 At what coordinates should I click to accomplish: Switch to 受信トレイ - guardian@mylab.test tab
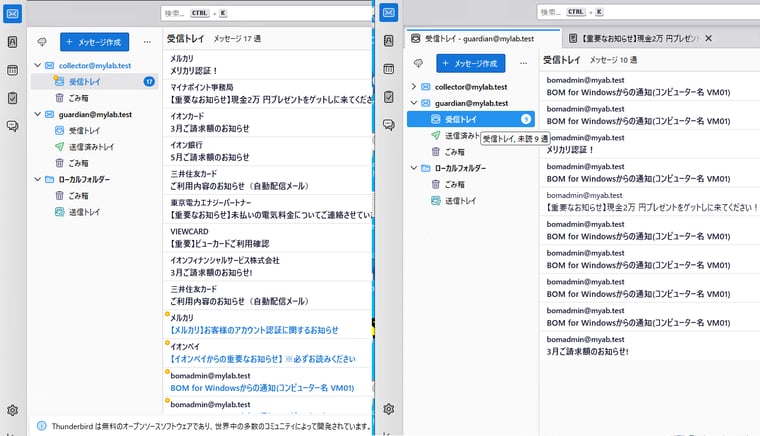(x=482, y=38)
